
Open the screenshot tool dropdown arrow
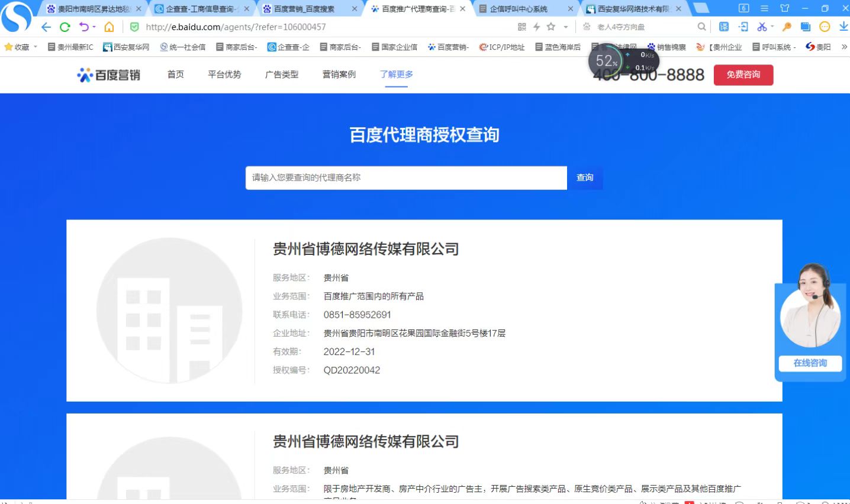[x=772, y=27]
